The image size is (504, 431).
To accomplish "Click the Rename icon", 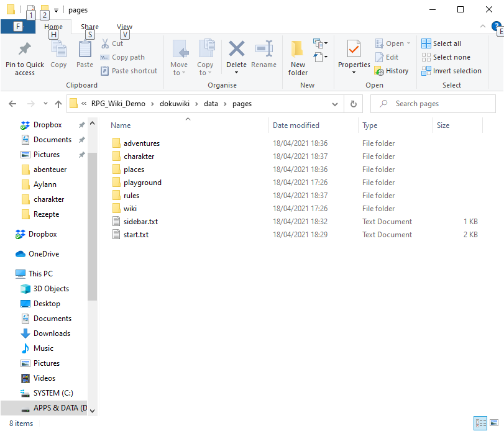I will pyautogui.click(x=264, y=49).
